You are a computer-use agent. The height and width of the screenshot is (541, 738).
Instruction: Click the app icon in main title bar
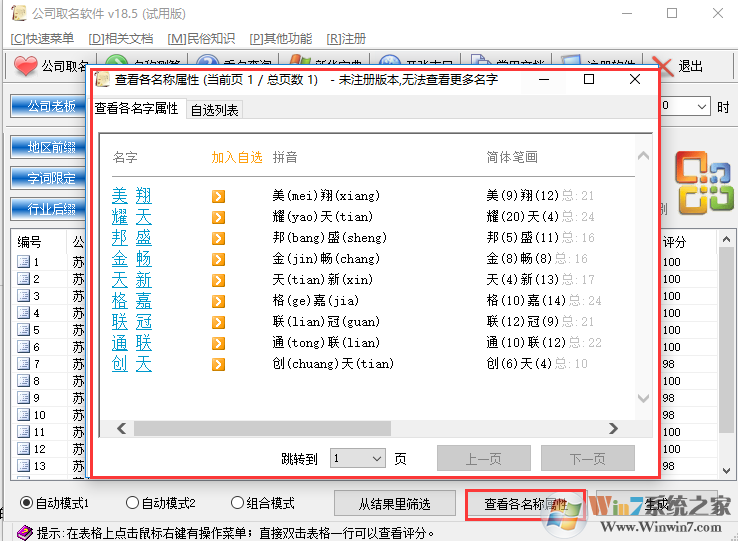point(19,13)
